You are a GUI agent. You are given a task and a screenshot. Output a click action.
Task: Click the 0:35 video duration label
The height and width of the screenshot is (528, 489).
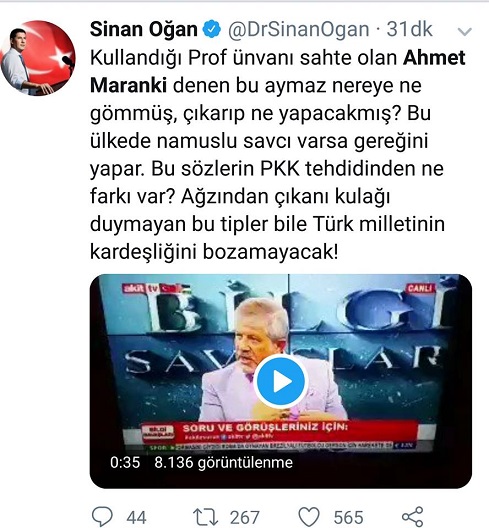pyautogui.click(x=125, y=463)
